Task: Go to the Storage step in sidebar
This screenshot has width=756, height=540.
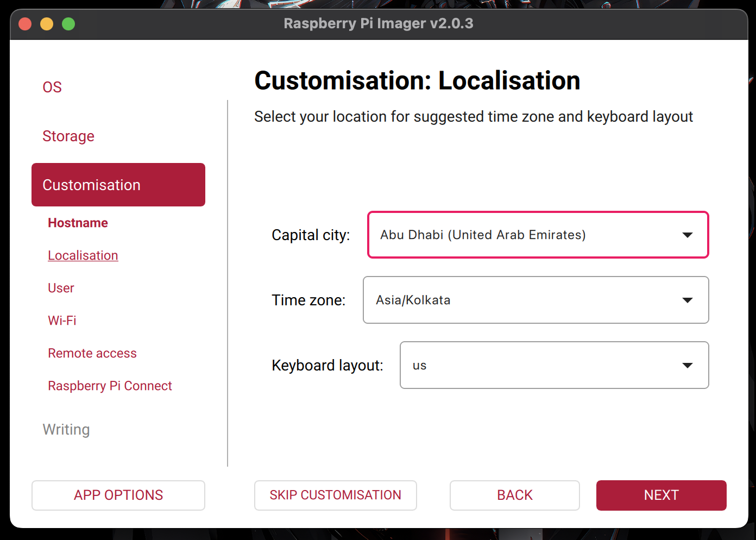Action: pyautogui.click(x=68, y=136)
